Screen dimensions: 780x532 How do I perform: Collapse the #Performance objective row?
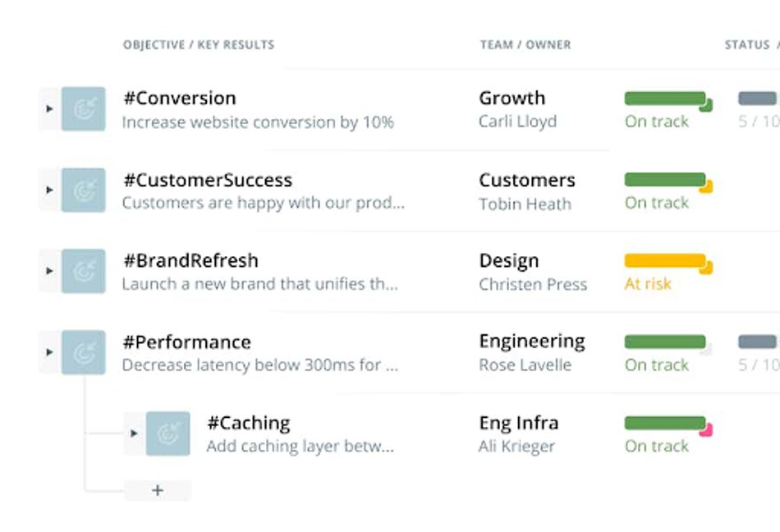pyautogui.click(x=49, y=352)
